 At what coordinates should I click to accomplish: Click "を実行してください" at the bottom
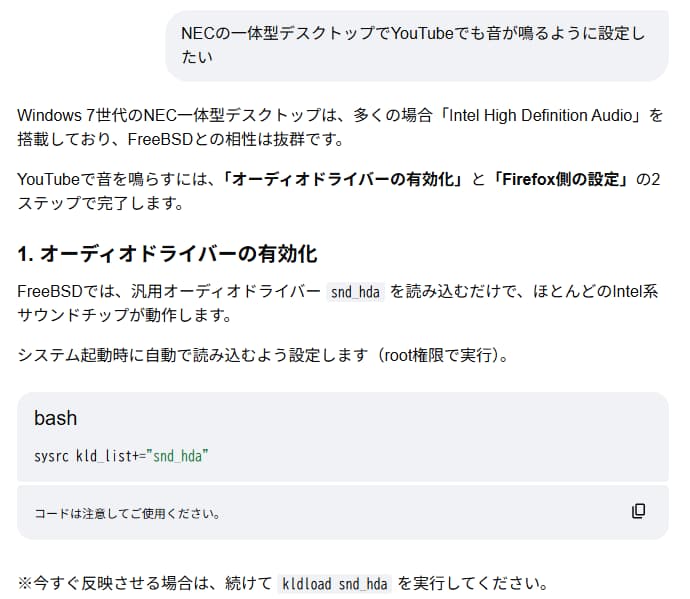(x=474, y=583)
